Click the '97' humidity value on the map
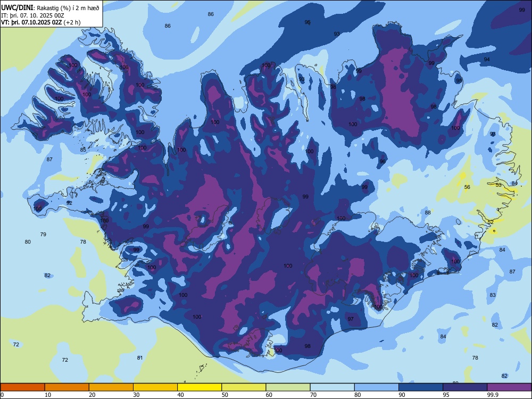 click(351, 319)
